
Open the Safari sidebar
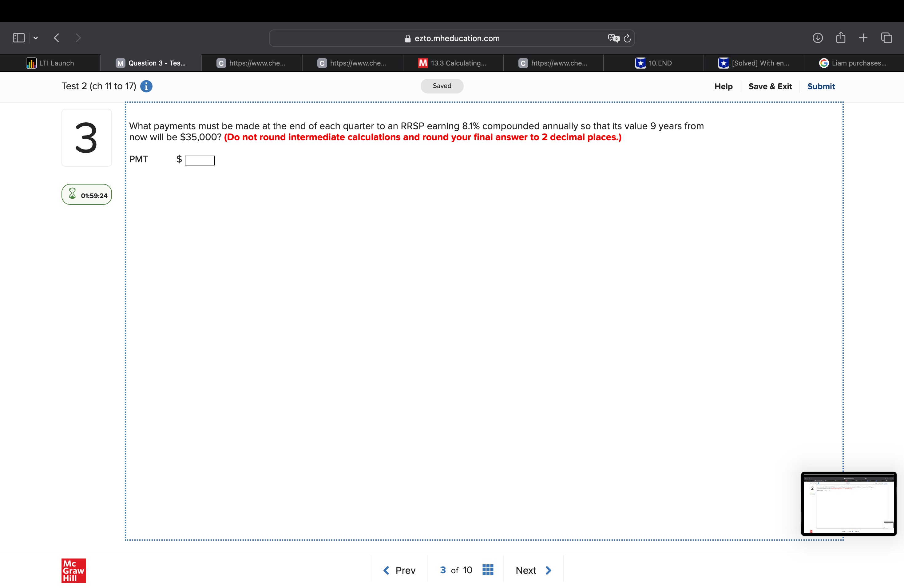pos(18,38)
